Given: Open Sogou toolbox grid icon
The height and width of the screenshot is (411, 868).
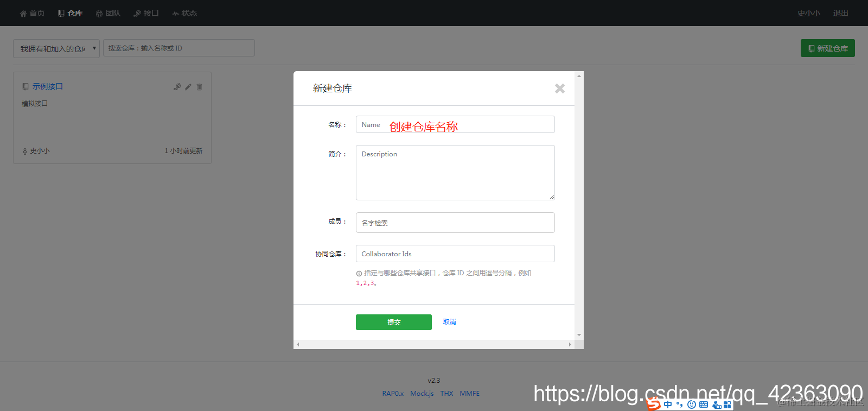Looking at the screenshot, I should pyautogui.click(x=727, y=404).
